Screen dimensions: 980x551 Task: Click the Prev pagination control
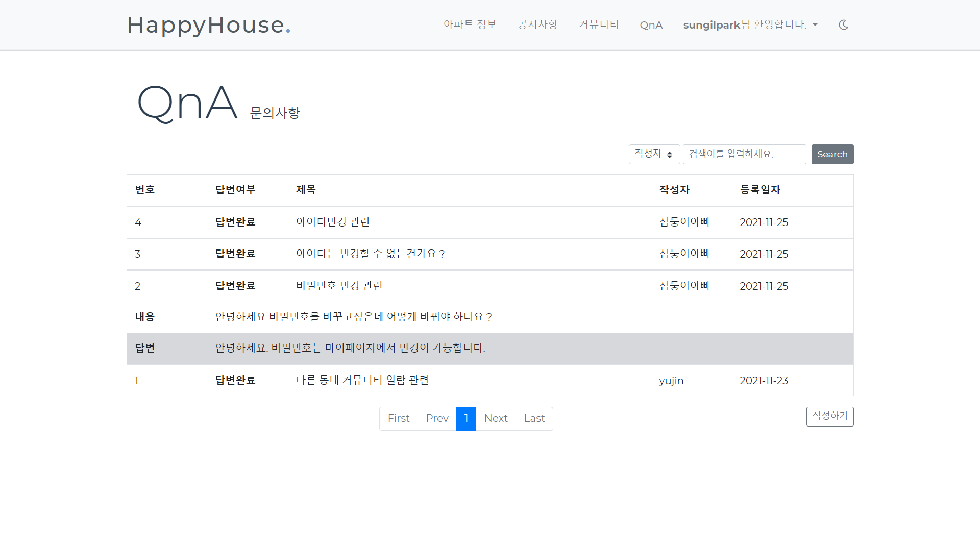[x=437, y=418]
